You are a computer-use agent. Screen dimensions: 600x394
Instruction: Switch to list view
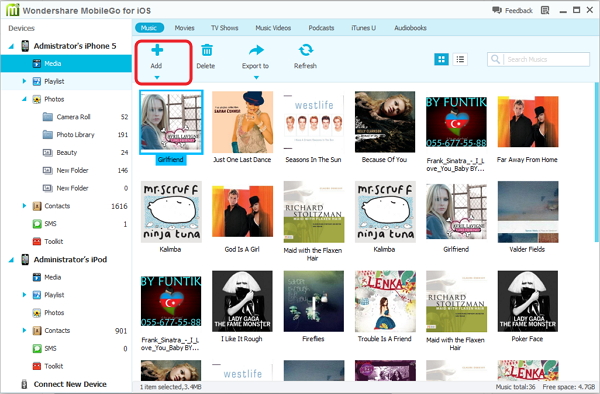460,59
